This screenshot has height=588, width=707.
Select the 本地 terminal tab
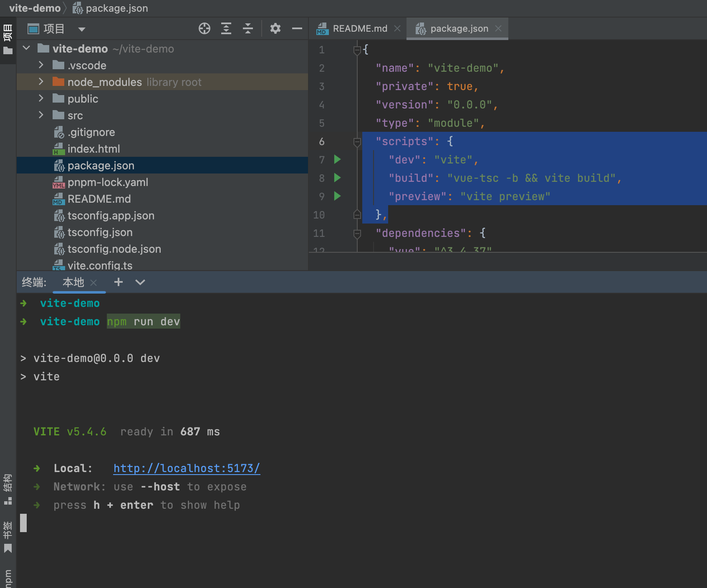tap(73, 282)
